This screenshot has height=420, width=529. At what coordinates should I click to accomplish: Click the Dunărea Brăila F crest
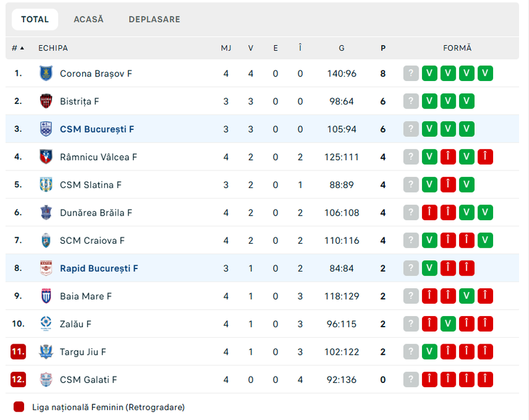[x=46, y=213]
